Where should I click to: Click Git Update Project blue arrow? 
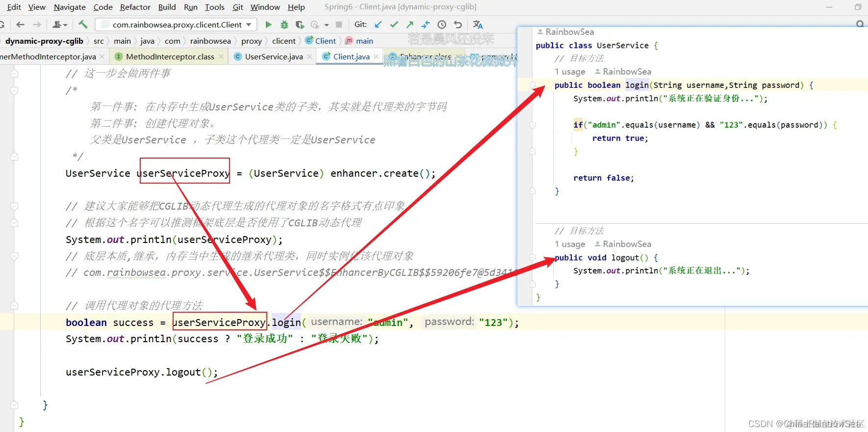378,25
